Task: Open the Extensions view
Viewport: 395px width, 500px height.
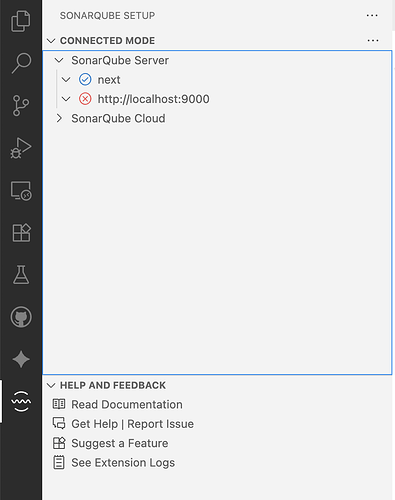Action: pos(21,232)
